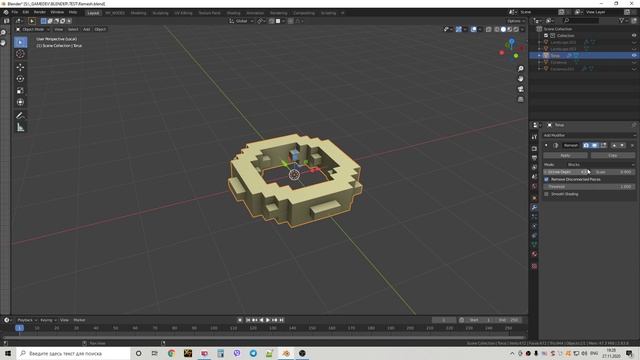
Task: Jump to timeline start button
Action: tap(247, 320)
